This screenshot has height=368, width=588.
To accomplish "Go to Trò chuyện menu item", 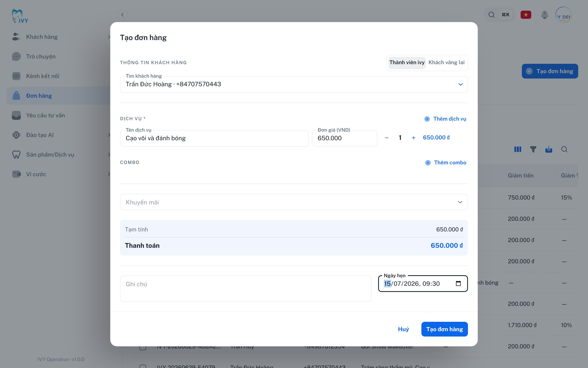I will [41, 56].
